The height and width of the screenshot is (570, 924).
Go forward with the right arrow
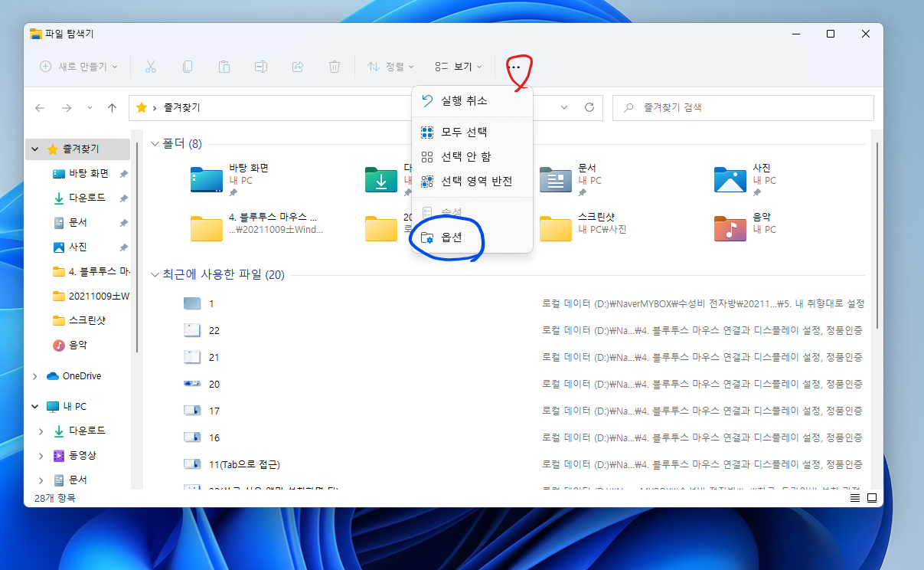tap(67, 108)
